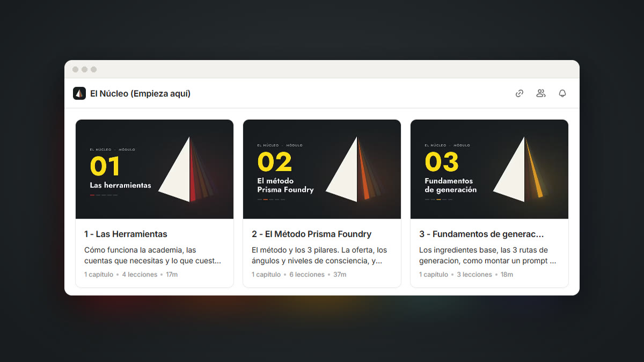This screenshot has height=362, width=644.
Task: Open the members people icon
Action: coord(541,93)
